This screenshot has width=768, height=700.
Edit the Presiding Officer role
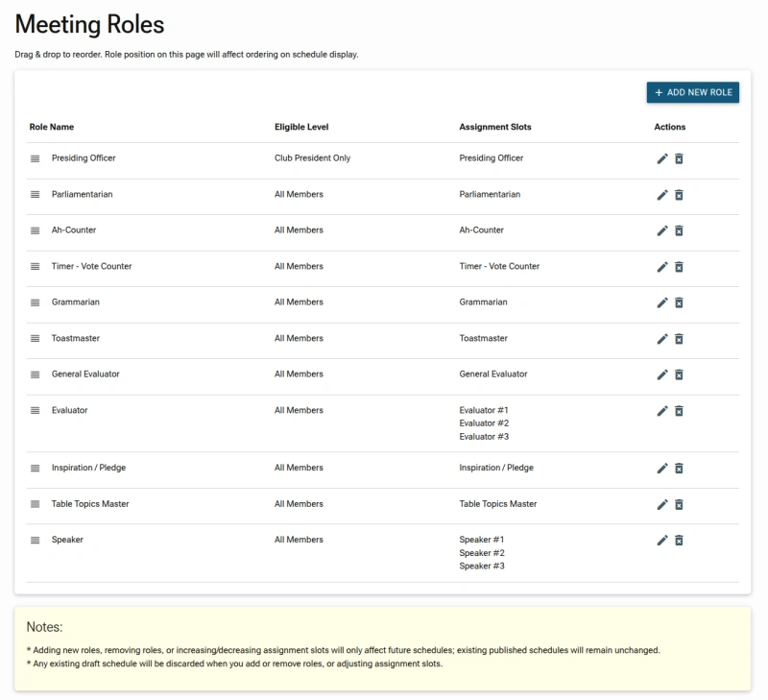click(662, 158)
